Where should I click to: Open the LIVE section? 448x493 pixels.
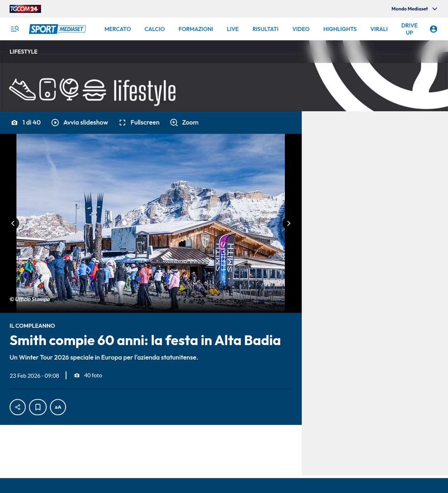pos(233,29)
